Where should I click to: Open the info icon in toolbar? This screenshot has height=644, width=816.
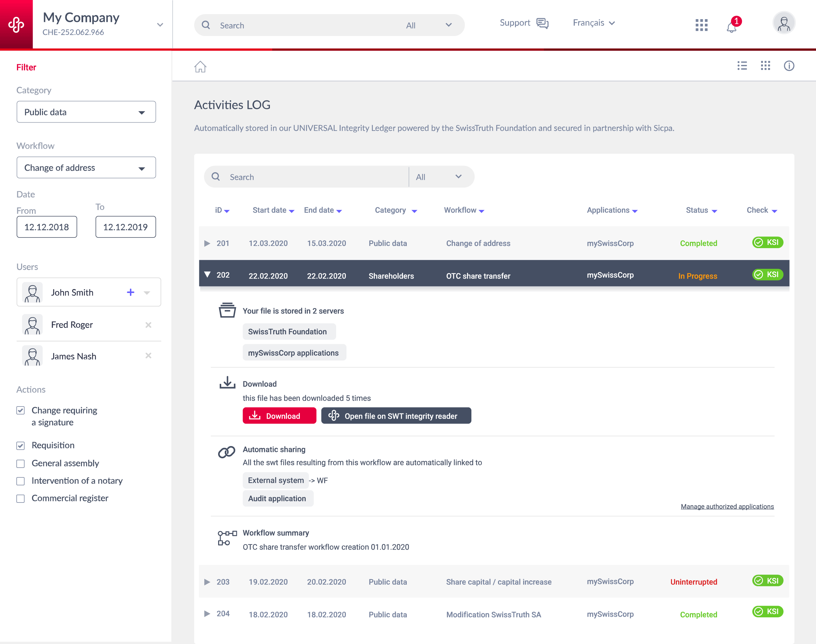789,66
